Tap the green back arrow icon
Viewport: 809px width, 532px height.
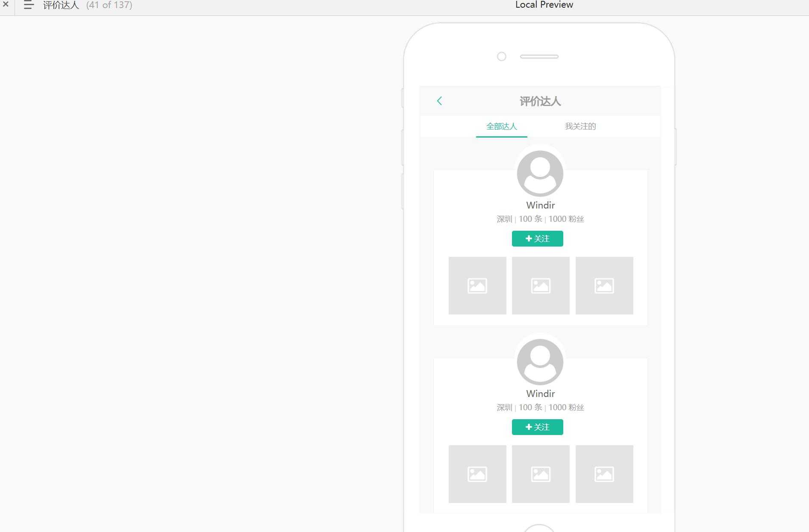[x=439, y=101]
